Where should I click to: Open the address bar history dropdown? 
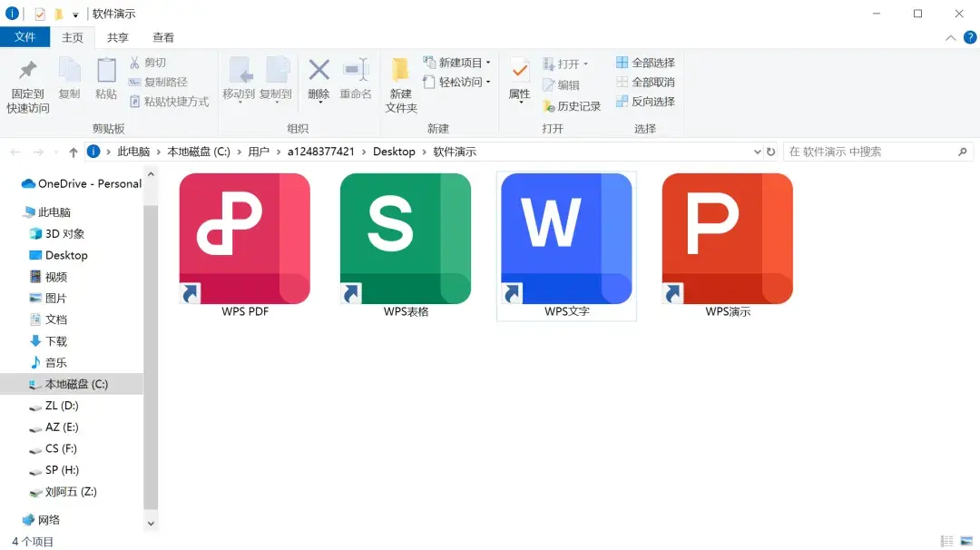(758, 152)
